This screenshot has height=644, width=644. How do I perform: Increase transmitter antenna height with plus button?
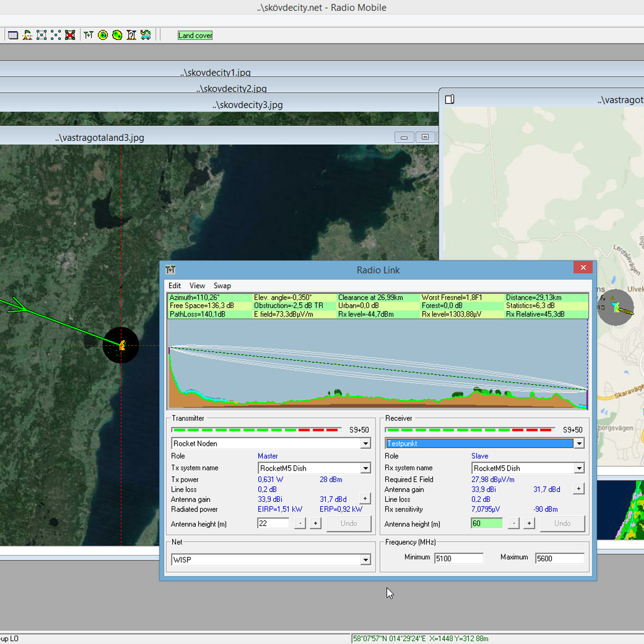coord(316,523)
